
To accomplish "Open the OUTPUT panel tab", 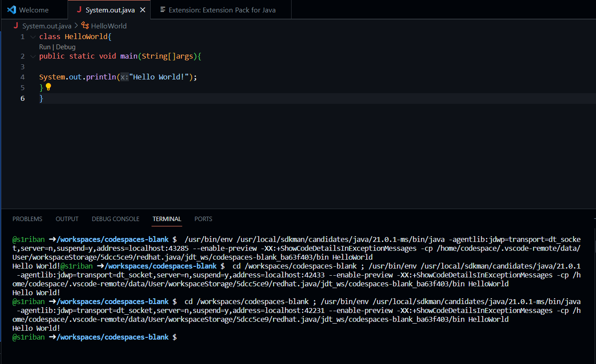I will coord(67,219).
